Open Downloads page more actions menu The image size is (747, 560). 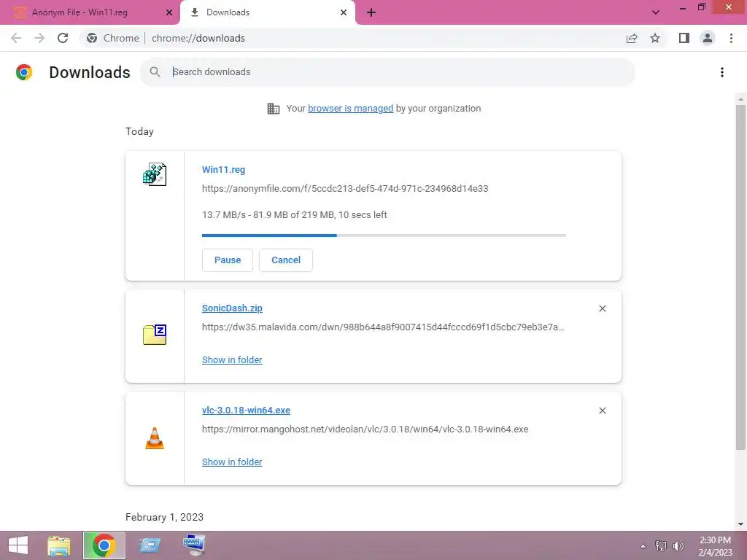tap(722, 72)
